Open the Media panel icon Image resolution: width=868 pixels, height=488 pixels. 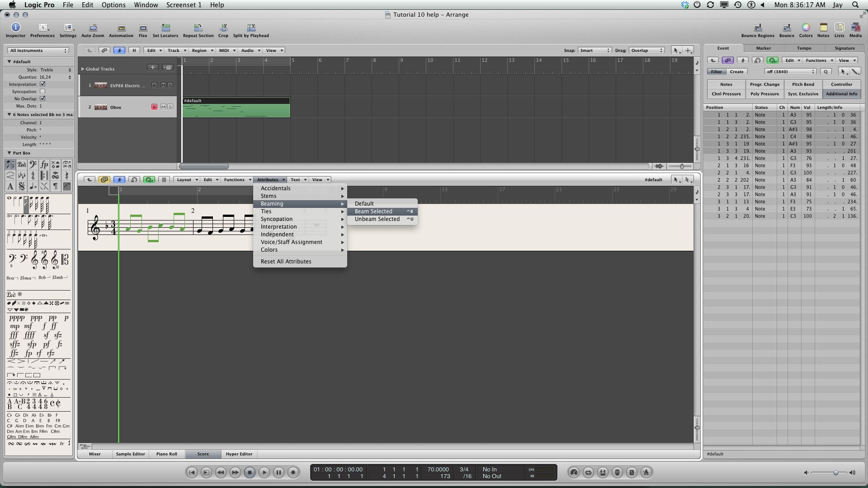pyautogui.click(x=855, y=30)
